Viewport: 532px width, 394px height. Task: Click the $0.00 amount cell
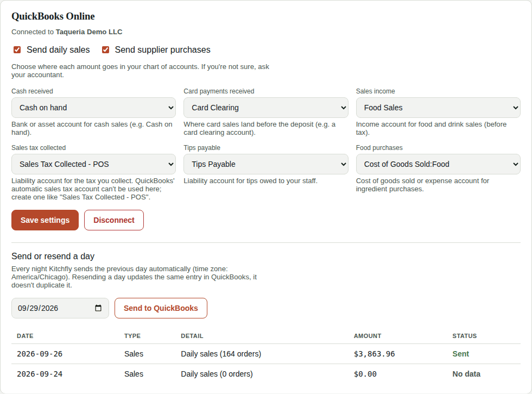point(365,374)
